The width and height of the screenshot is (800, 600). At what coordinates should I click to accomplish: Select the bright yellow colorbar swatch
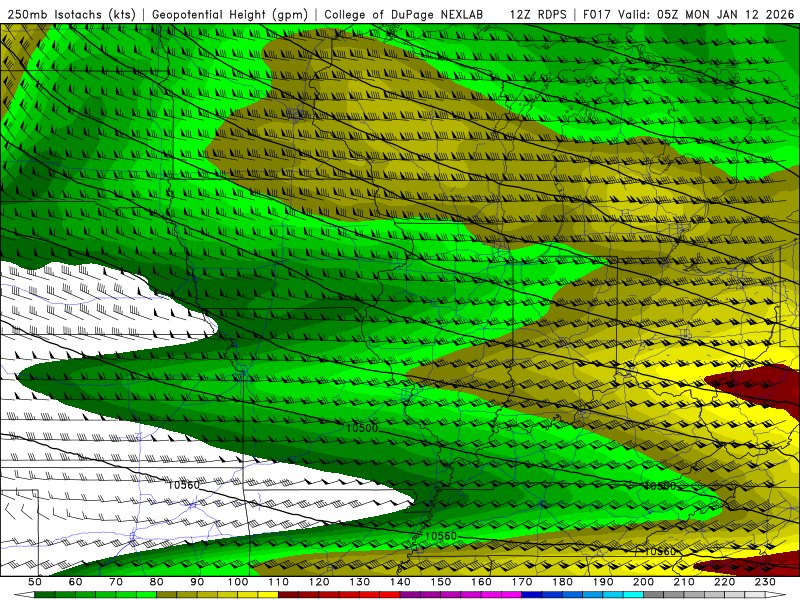tap(268, 595)
